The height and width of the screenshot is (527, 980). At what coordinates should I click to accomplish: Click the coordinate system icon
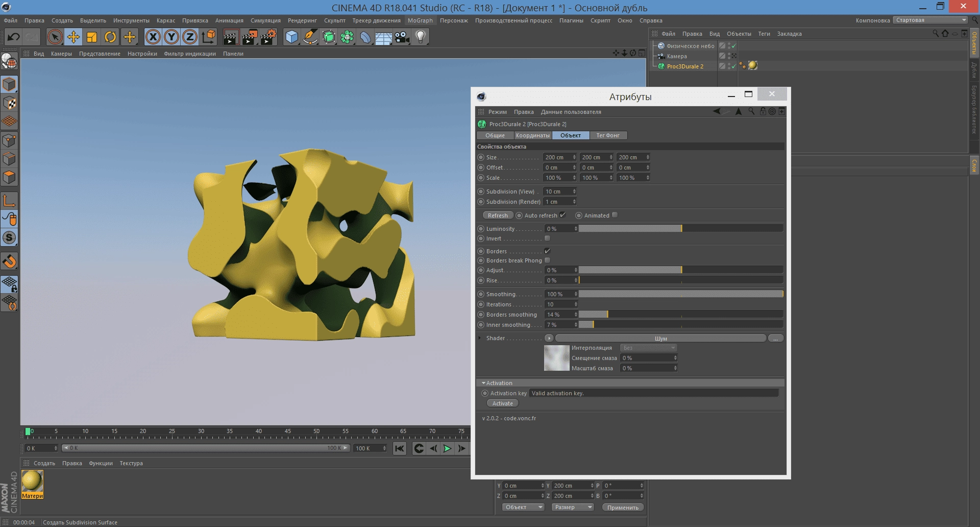tap(209, 37)
